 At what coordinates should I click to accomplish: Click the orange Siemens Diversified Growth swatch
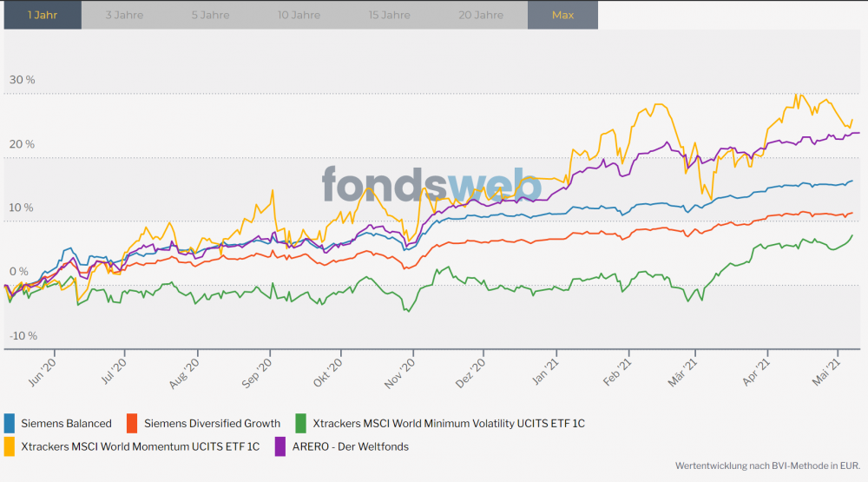pos(132,424)
